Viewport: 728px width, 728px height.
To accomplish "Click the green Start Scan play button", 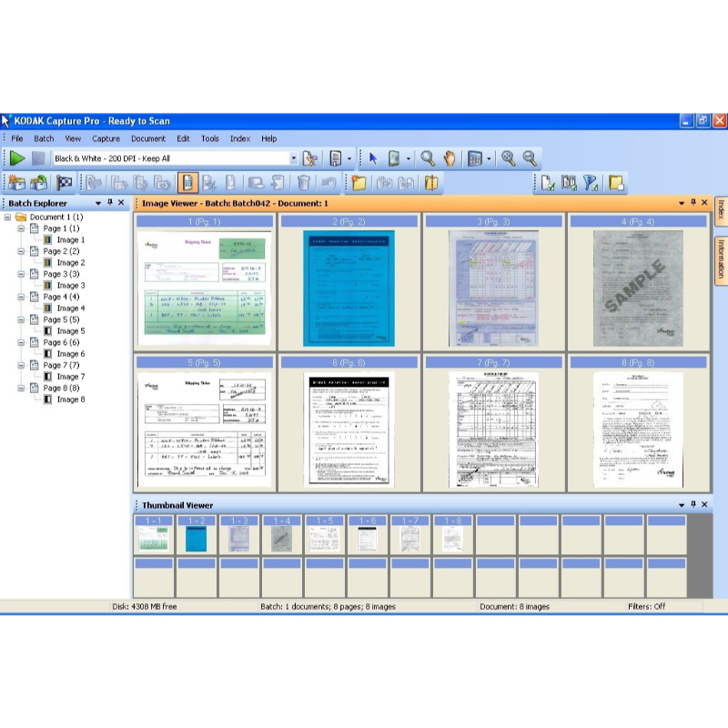I will (x=17, y=158).
